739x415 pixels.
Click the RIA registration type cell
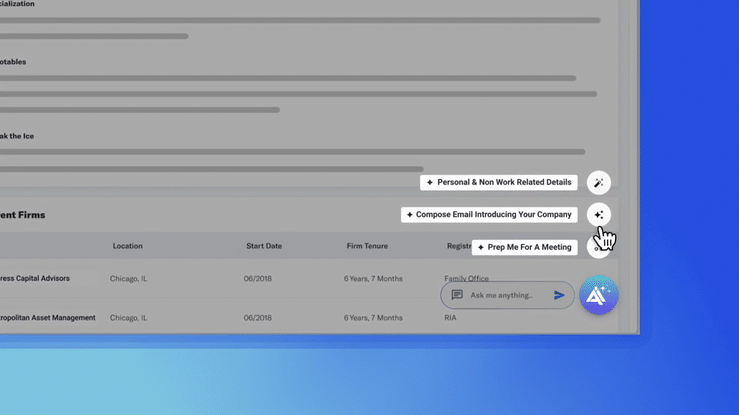(451, 318)
